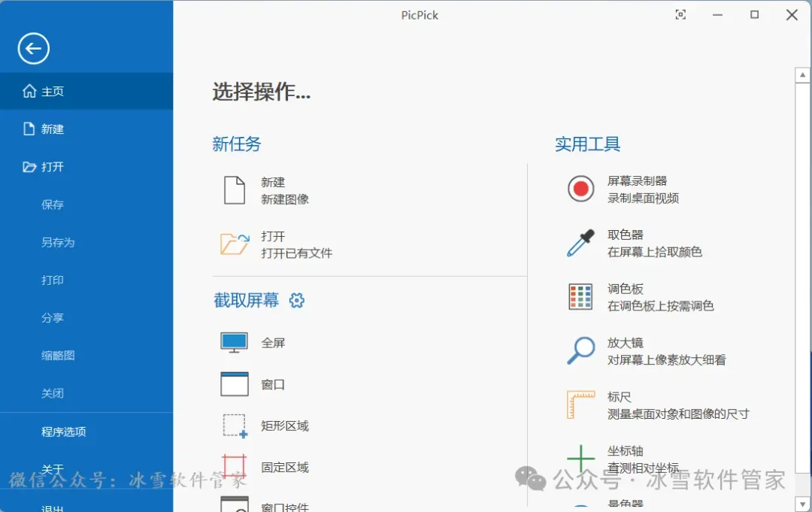This screenshot has height=512, width=812.
Task: Click the scrollbar up arrow
Action: [x=802, y=75]
